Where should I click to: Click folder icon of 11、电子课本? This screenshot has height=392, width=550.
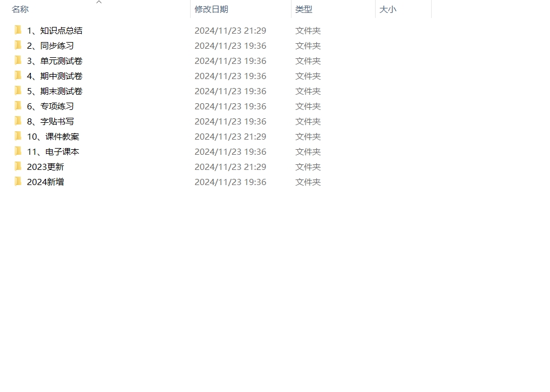coord(18,151)
